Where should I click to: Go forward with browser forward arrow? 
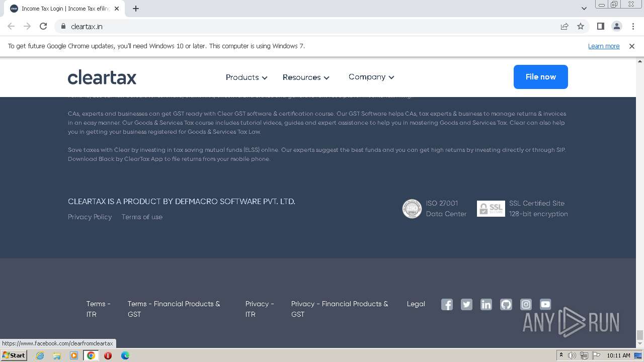pos(27,26)
